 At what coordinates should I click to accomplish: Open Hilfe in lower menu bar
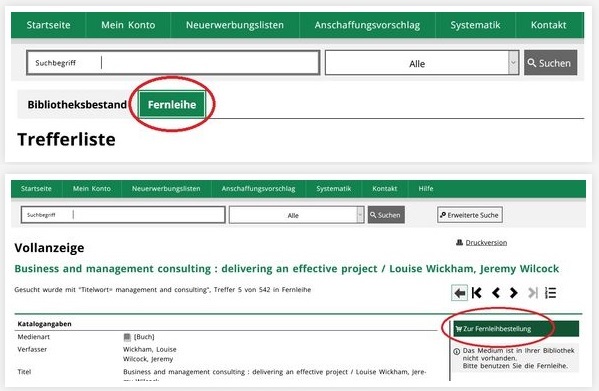coord(426,188)
